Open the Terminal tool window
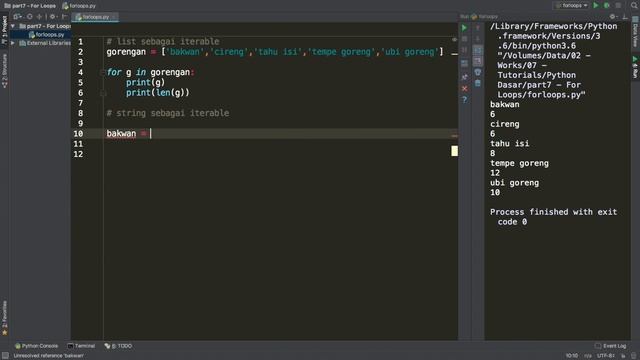The image size is (640, 360). coord(81,346)
